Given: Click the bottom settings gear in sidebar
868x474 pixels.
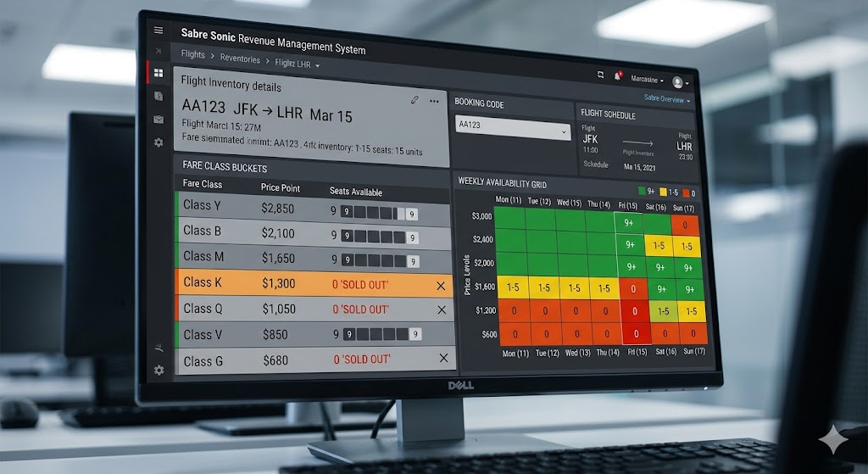Looking at the screenshot, I should point(159,370).
